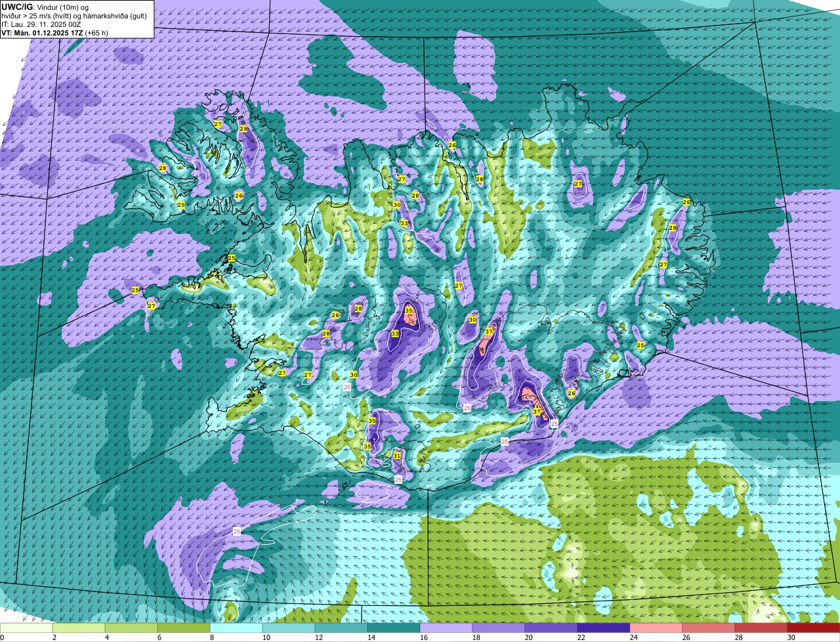Click the legend color swatch between 8 and 10
This screenshot has height=642, width=840.
(236, 628)
